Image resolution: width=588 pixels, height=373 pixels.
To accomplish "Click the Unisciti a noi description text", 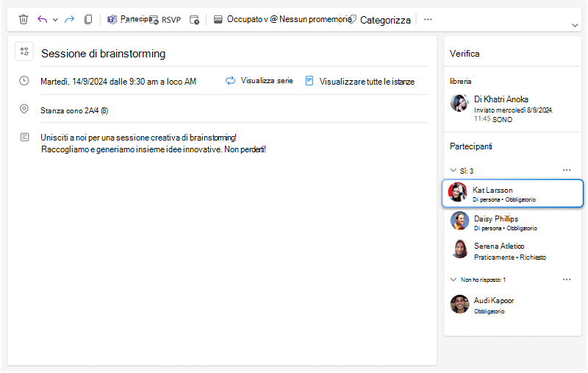I will point(154,143).
